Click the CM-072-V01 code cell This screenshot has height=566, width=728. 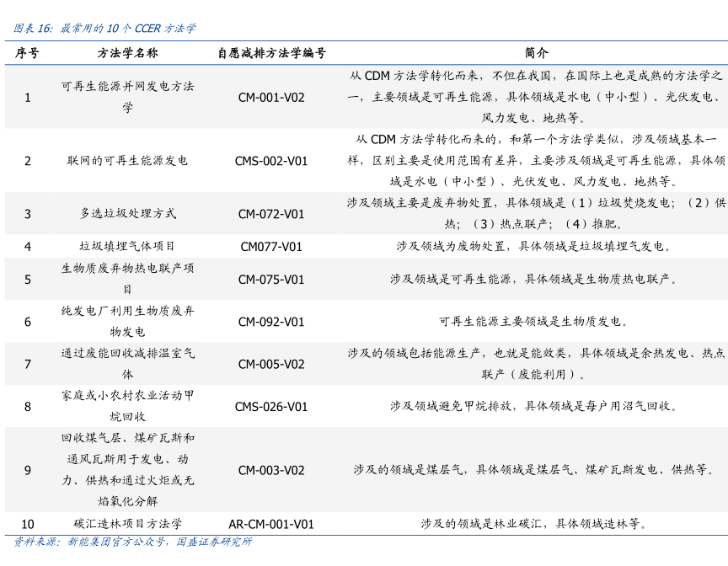coord(271,214)
